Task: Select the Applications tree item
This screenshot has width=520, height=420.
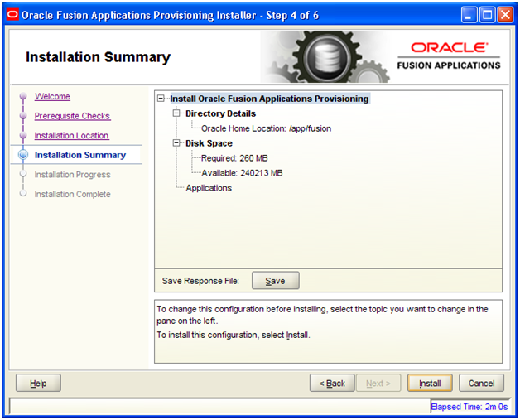Action: pos(209,188)
